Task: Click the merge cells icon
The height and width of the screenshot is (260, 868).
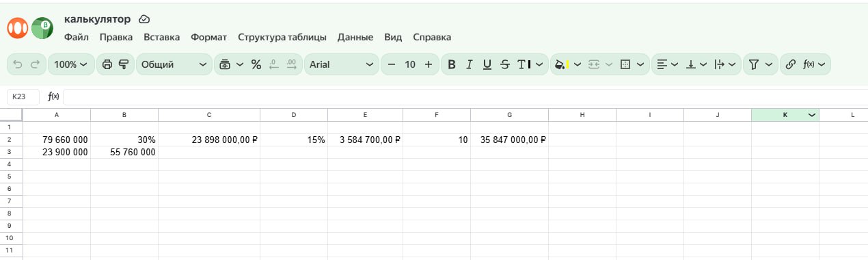Action: point(594,64)
